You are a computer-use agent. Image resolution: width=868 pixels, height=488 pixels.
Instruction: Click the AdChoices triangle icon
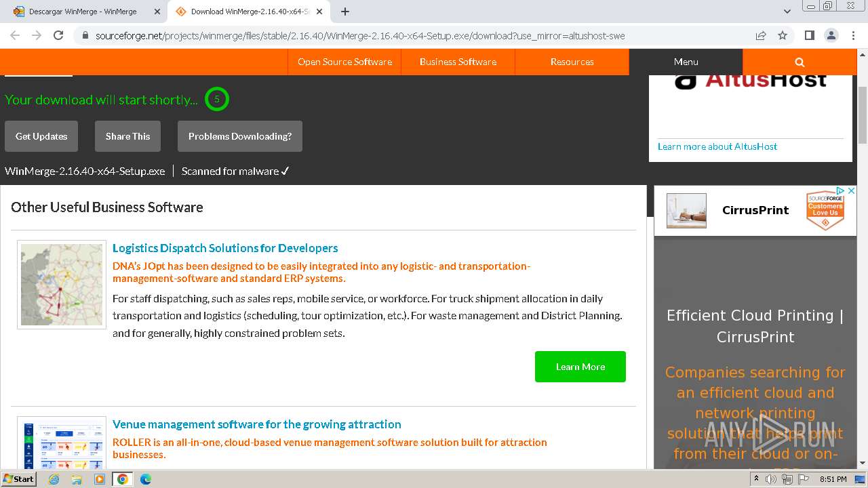click(x=840, y=191)
